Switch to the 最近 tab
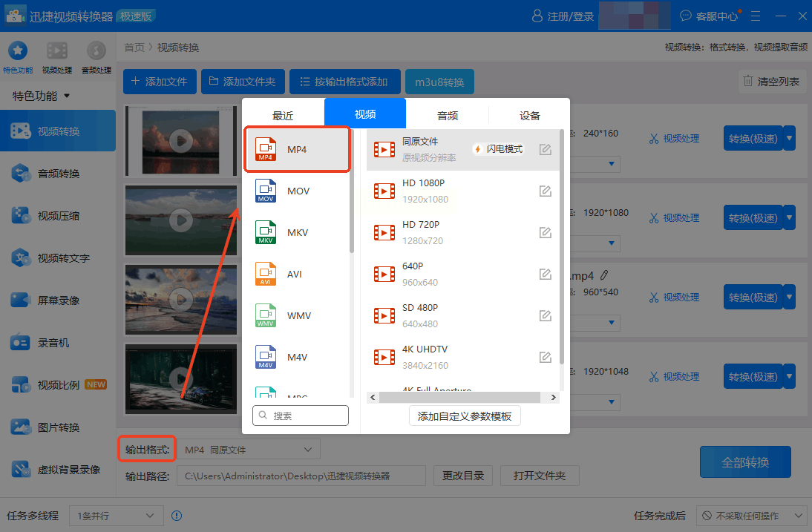This screenshot has width=812, height=532. click(x=283, y=116)
